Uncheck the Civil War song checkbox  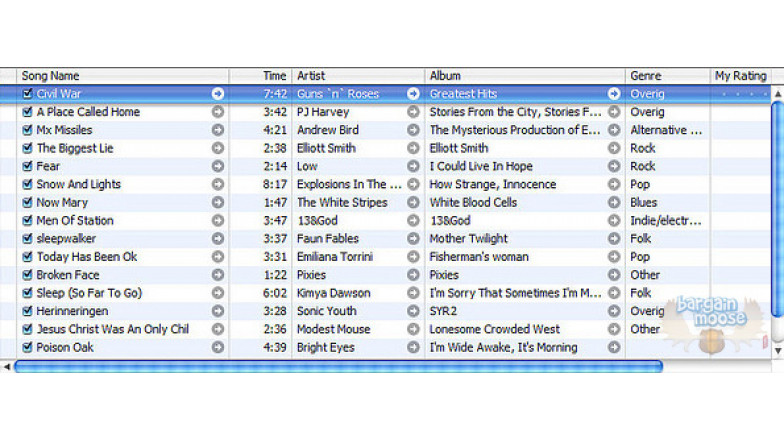pyautogui.click(x=28, y=94)
